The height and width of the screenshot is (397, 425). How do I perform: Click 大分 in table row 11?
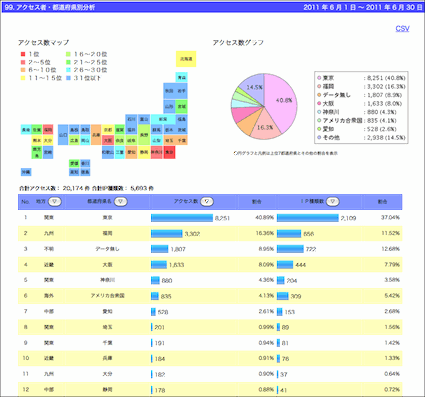[x=107, y=374]
